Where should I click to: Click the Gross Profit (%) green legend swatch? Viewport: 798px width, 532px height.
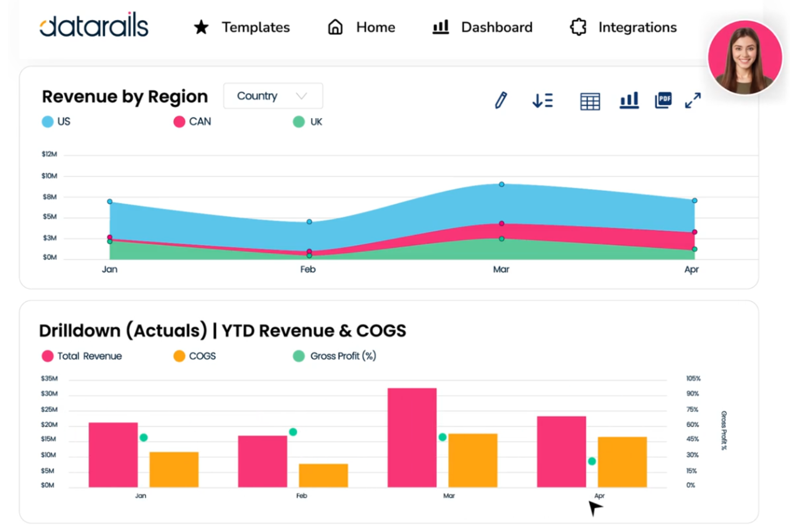299,356
